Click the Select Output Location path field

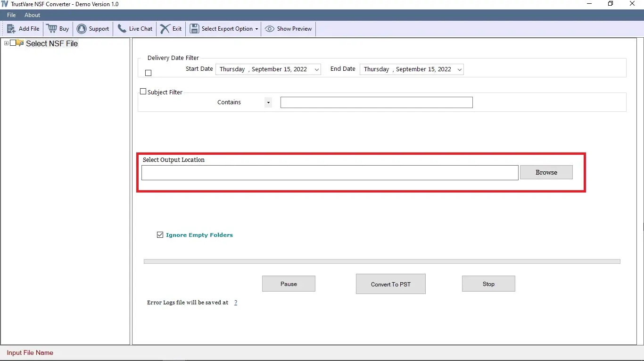(x=330, y=173)
